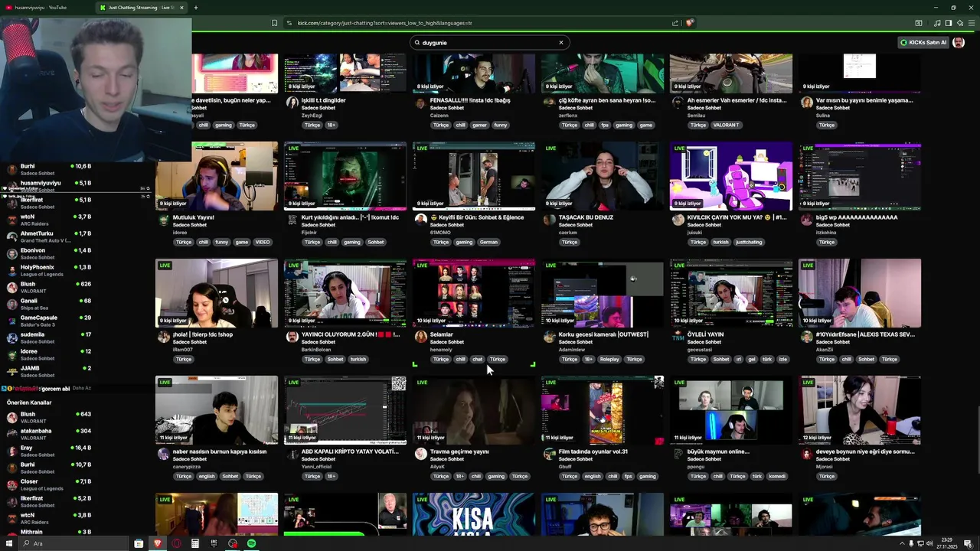Viewport: 980px width, 551px height.
Task: Open the ABD KAPALI KRİPTO stream thumbnail
Action: (x=345, y=410)
